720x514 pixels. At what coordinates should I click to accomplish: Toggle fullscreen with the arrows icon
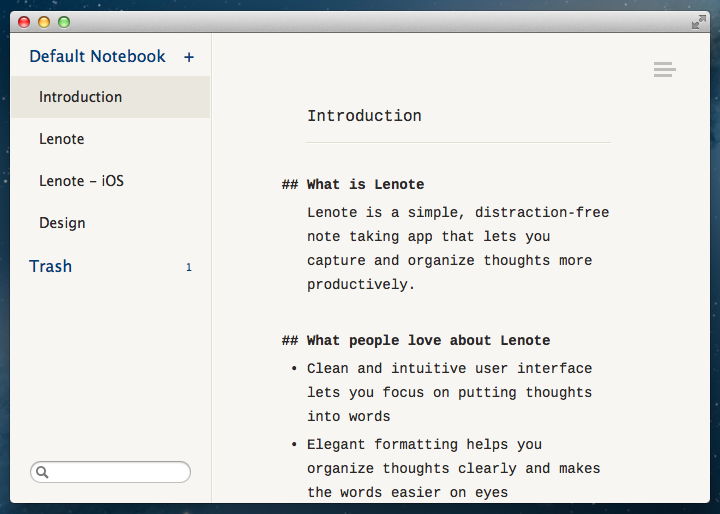point(698,22)
